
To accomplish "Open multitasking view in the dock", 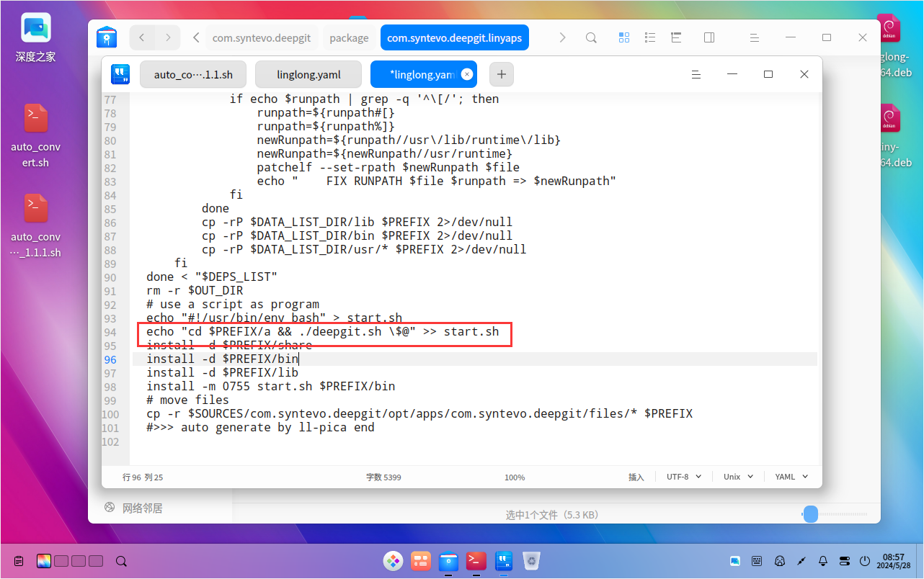I will (421, 560).
